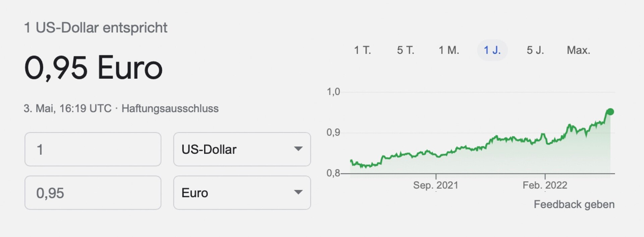Click the Feb. 2022 axis marker
This screenshot has height=237, width=644.
click(545, 185)
